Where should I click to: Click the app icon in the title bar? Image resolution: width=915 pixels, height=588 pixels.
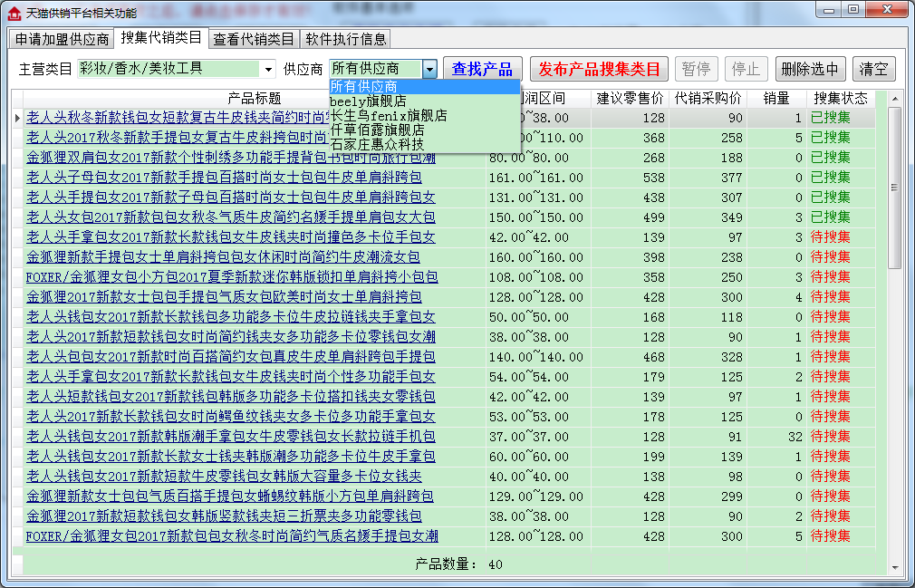[14, 13]
